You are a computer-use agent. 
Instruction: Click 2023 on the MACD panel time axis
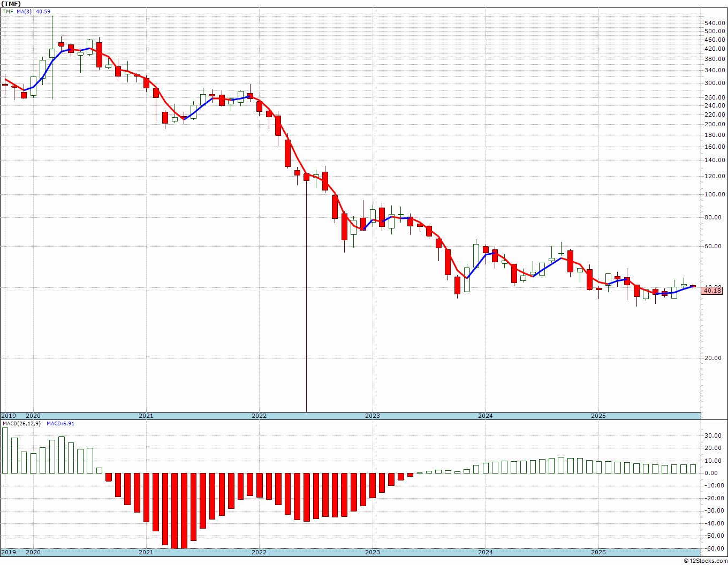pyautogui.click(x=373, y=552)
